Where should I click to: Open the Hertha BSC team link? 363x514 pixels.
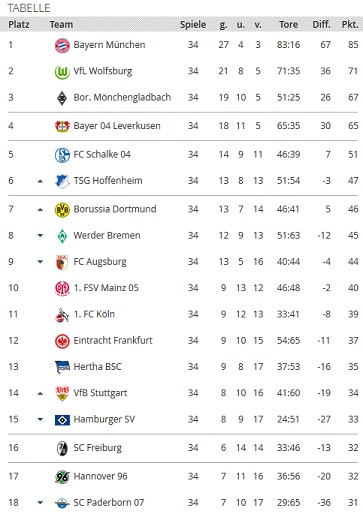[x=97, y=367]
